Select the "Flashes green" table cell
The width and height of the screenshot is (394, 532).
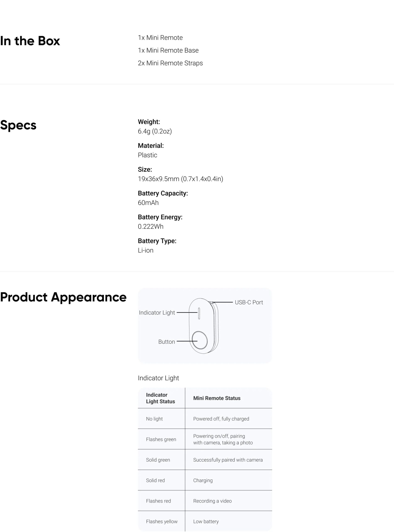click(x=161, y=439)
